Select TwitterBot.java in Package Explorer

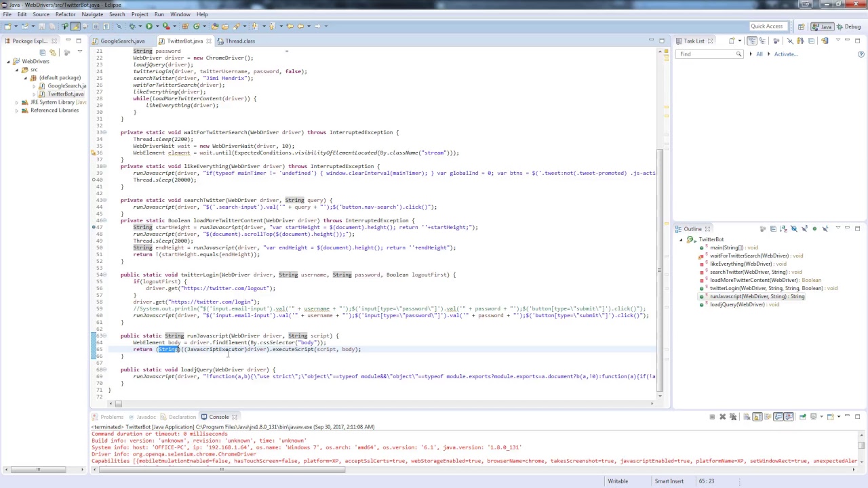(65, 94)
